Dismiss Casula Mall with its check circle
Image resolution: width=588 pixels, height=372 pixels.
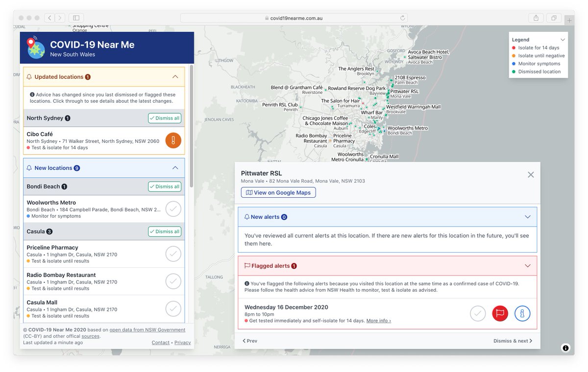tap(173, 309)
